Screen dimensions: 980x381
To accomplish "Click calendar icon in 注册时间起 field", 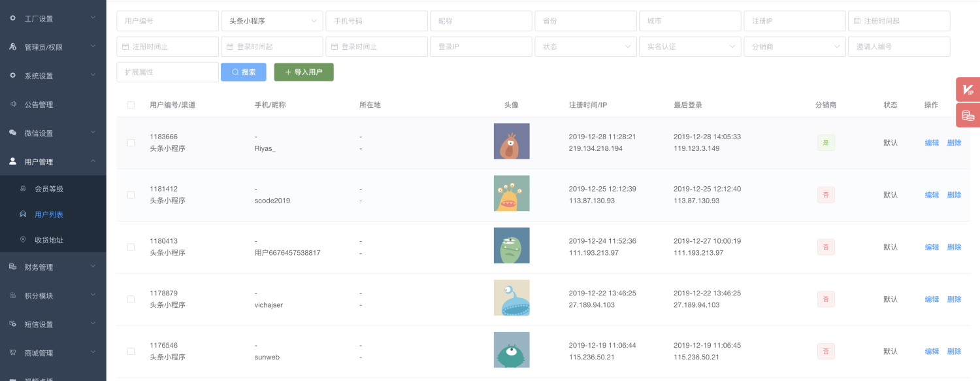I will tap(857, 21).
